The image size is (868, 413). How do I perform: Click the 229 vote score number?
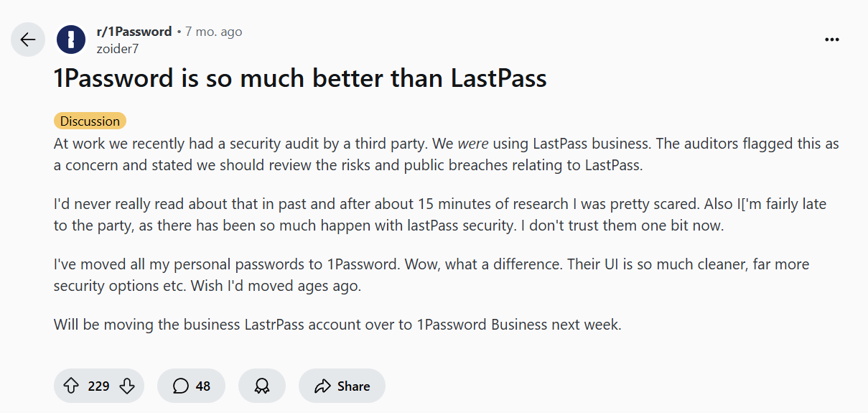coord(98,386)
